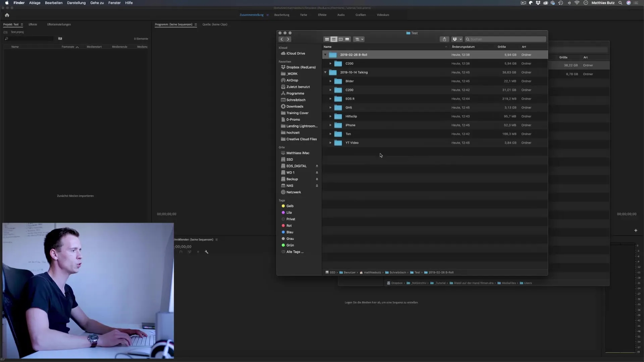The image size is (644, 362).
Task: Open Zuletzt benutzt in sidebar
Action: [x=295, y=87]
